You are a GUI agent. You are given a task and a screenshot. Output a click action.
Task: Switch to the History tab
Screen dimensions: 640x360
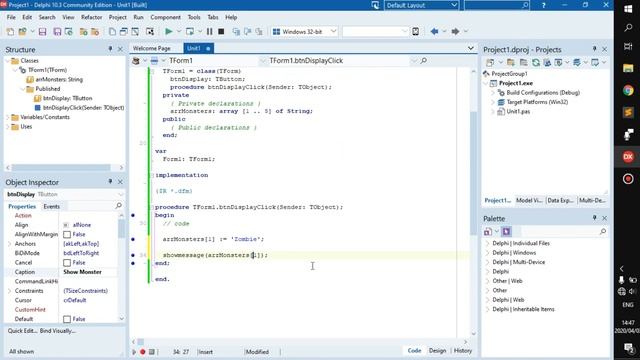[x=462, y=351]
